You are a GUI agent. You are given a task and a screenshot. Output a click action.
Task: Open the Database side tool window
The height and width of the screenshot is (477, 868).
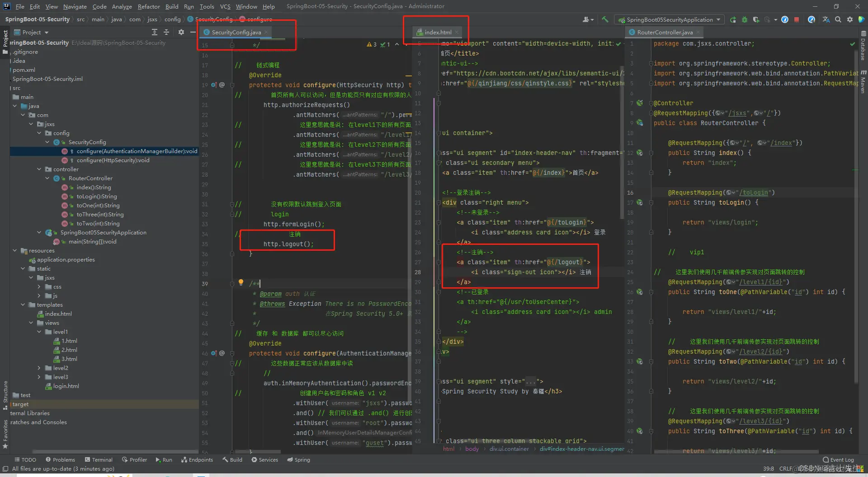click(863, 46)
